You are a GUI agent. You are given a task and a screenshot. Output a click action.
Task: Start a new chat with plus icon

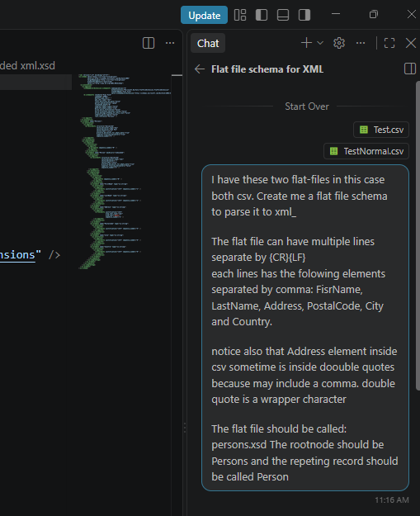[x=306, y=43]
